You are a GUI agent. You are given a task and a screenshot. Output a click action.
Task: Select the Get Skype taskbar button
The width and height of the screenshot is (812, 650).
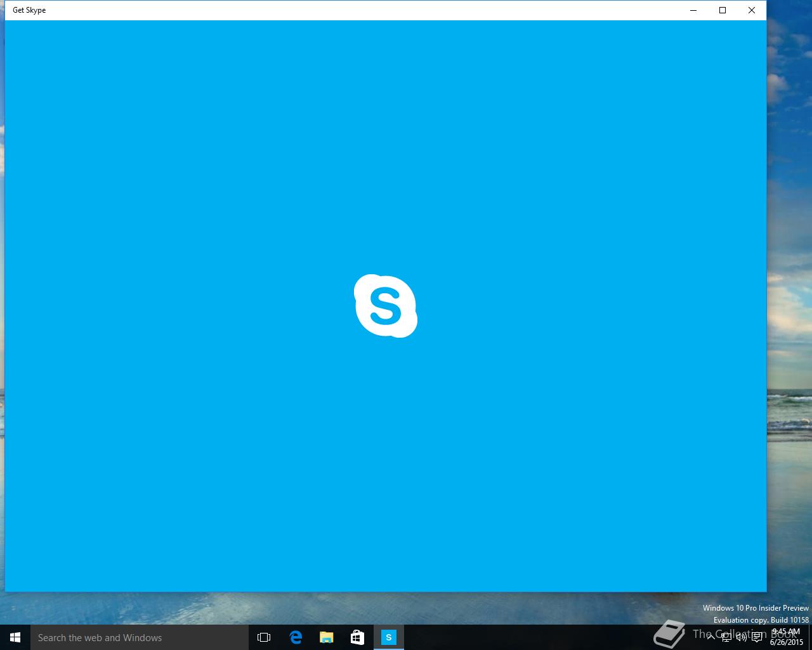(x=389, y=637)
